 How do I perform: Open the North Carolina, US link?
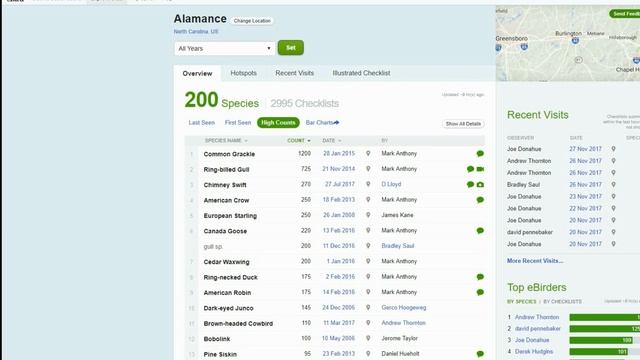tap(196, 31)
